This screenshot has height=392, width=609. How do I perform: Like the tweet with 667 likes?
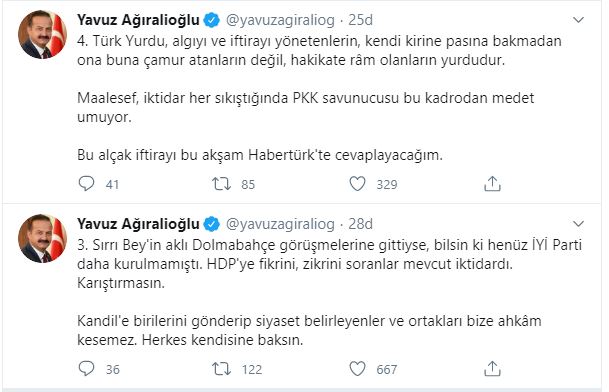tap(357, 368)
